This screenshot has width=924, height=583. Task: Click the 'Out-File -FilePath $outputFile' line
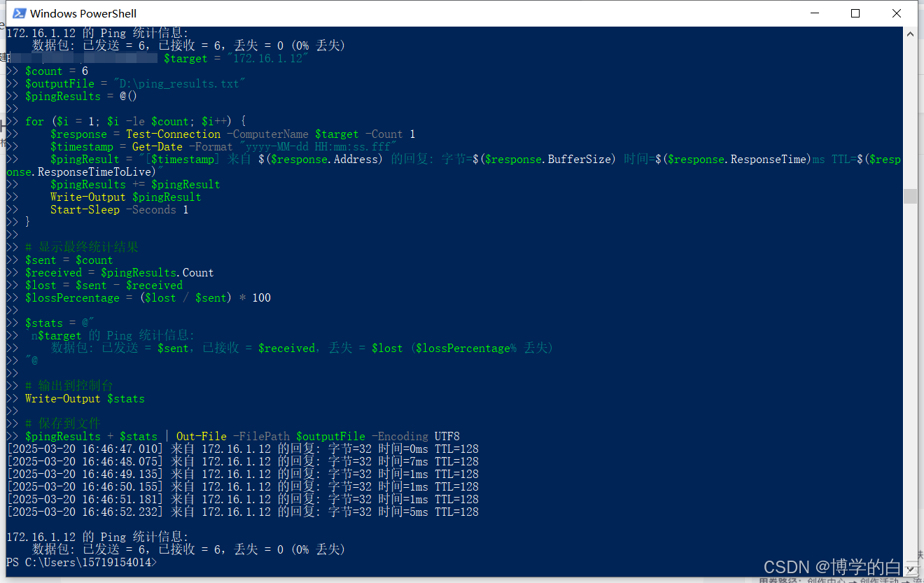coord(242,437)
